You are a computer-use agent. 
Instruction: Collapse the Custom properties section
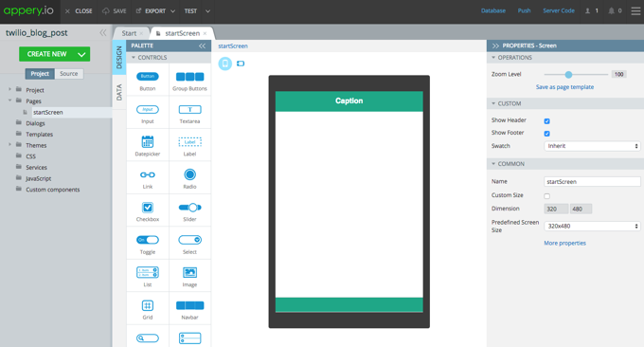(x=493, y=103)
